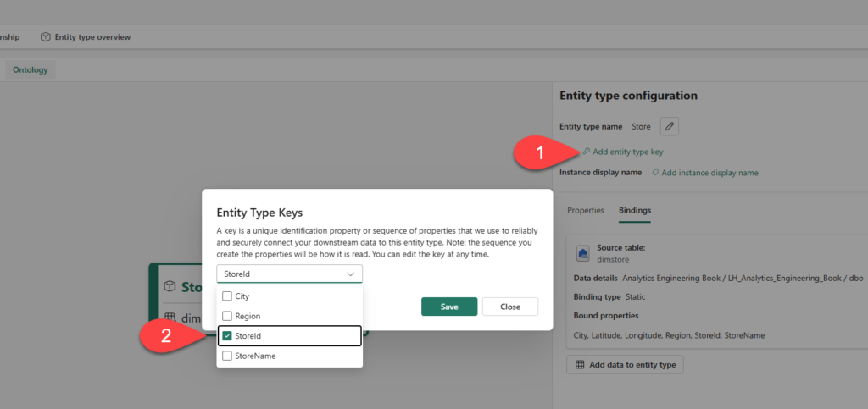Click the cube icon on Store entity card
The width and height of the screenshot is (868, 409).
[x=170, y=287]
